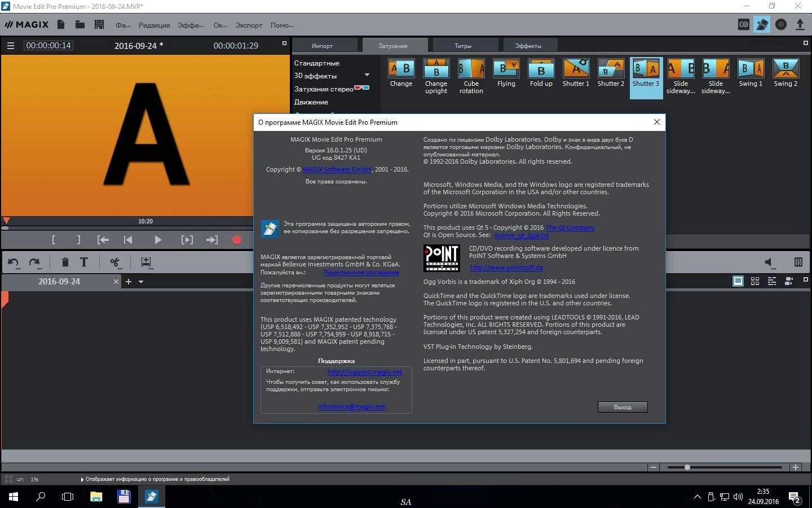Choose the Cube rotation transition
812x508 pixels.
point(471,69)
